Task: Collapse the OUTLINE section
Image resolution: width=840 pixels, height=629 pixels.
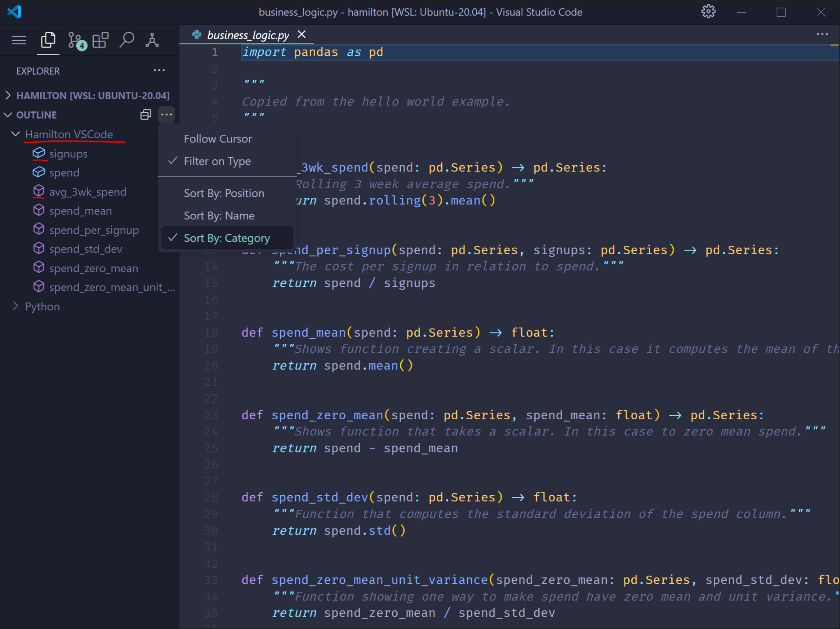Action: pyautogui.click(x=36, y=115)
